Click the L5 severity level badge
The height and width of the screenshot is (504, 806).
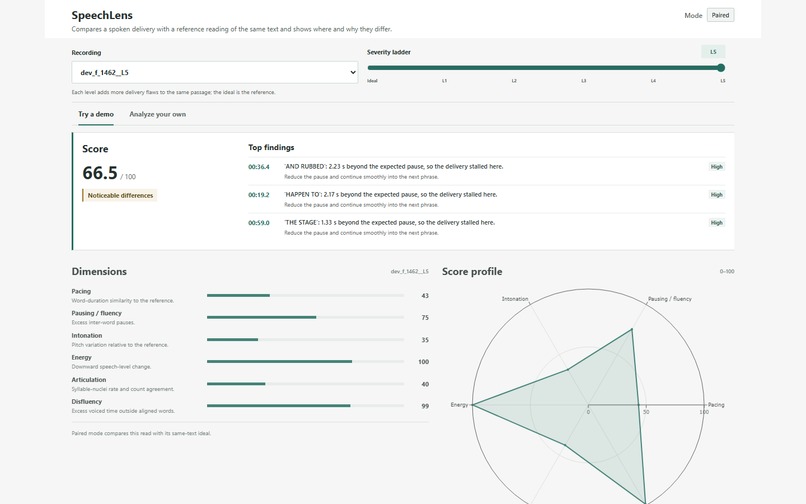(x=713, y=52)
